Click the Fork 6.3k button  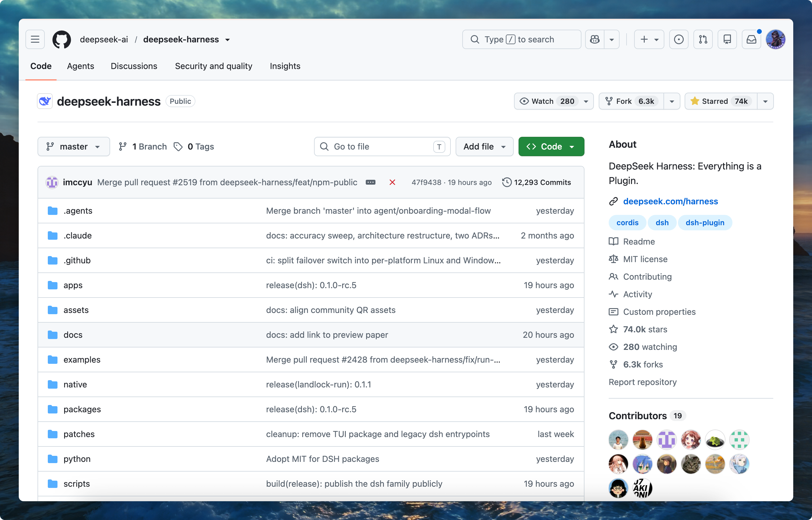tap(631, 101)
